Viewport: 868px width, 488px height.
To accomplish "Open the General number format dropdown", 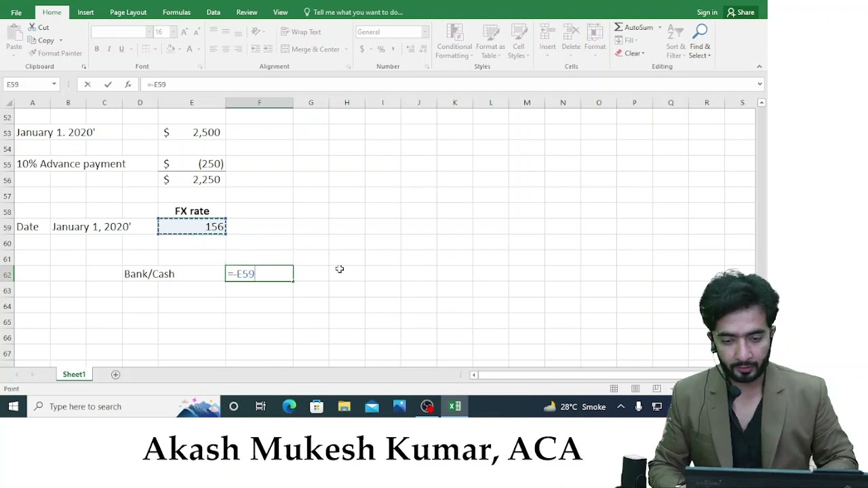I will (x=425, y=32).
